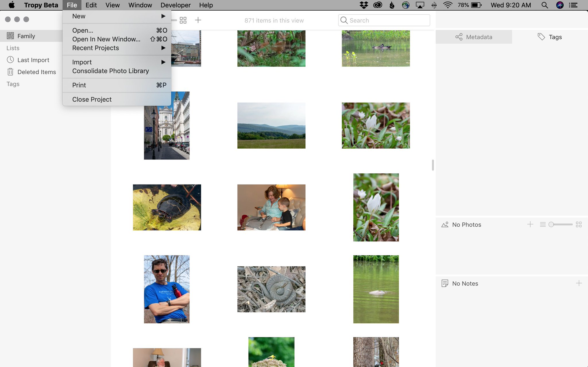
Task: Click the flame menu bar icon
Action: point(392,5)
